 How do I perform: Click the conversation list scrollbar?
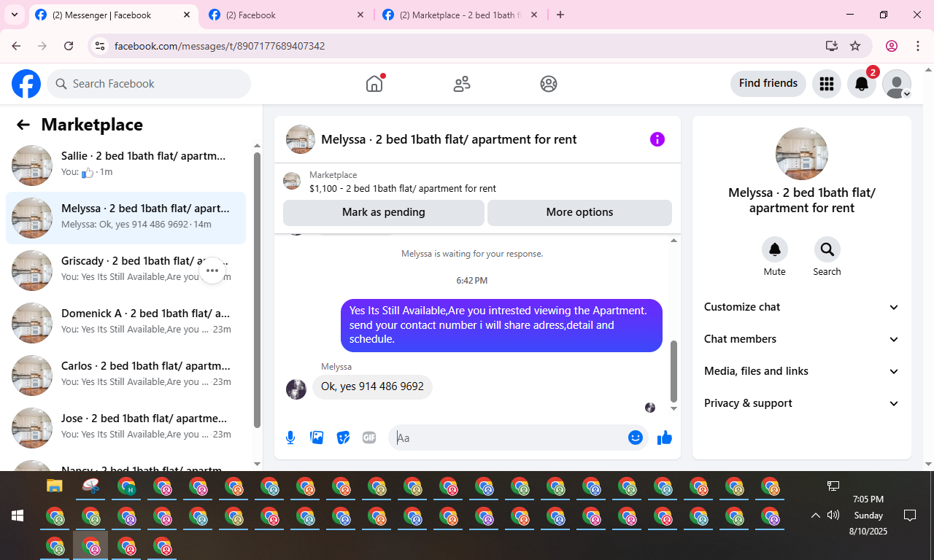pyautogui.click(x=257, y=289)
